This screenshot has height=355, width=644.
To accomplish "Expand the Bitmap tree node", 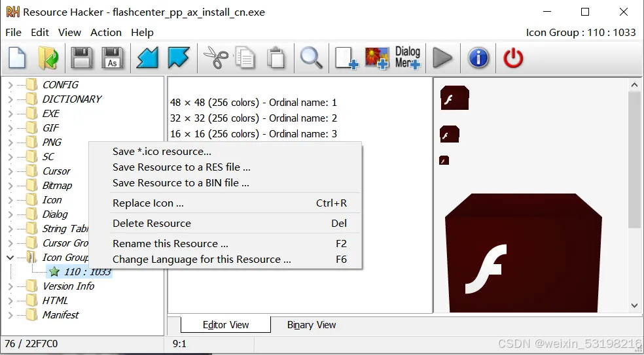I will [x=10, y=186].
